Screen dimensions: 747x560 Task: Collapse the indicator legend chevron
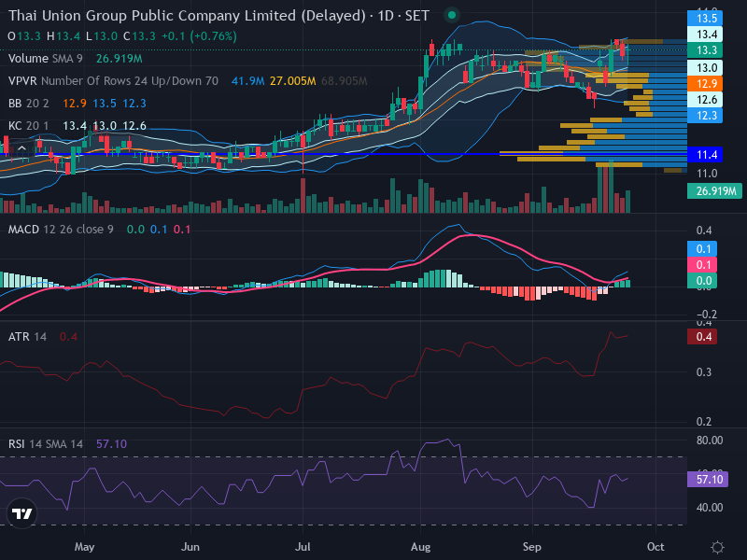21,148
